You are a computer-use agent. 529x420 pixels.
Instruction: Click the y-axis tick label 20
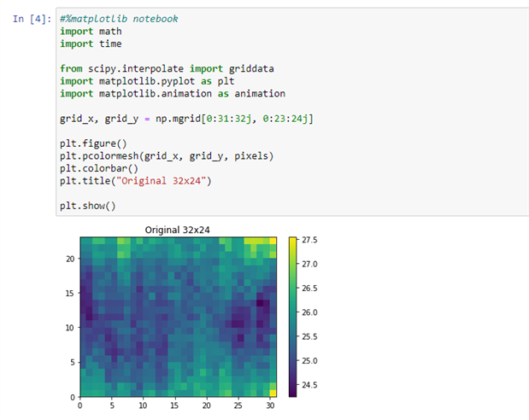click(70, 259)
